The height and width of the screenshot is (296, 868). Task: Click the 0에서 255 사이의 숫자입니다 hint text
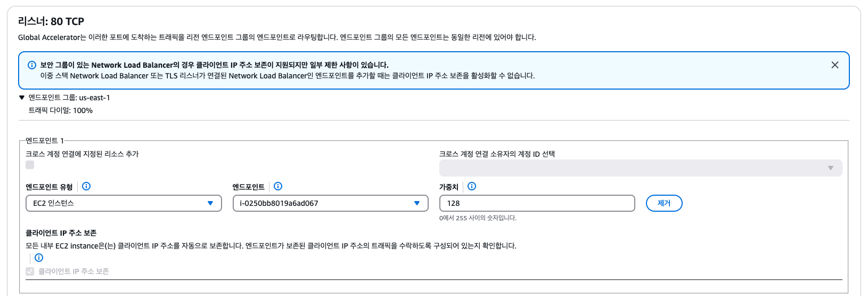[478, 218]
